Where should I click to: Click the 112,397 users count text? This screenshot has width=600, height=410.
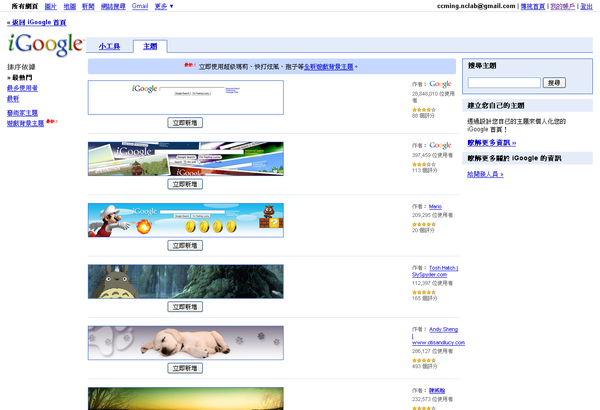coord(432,283)
